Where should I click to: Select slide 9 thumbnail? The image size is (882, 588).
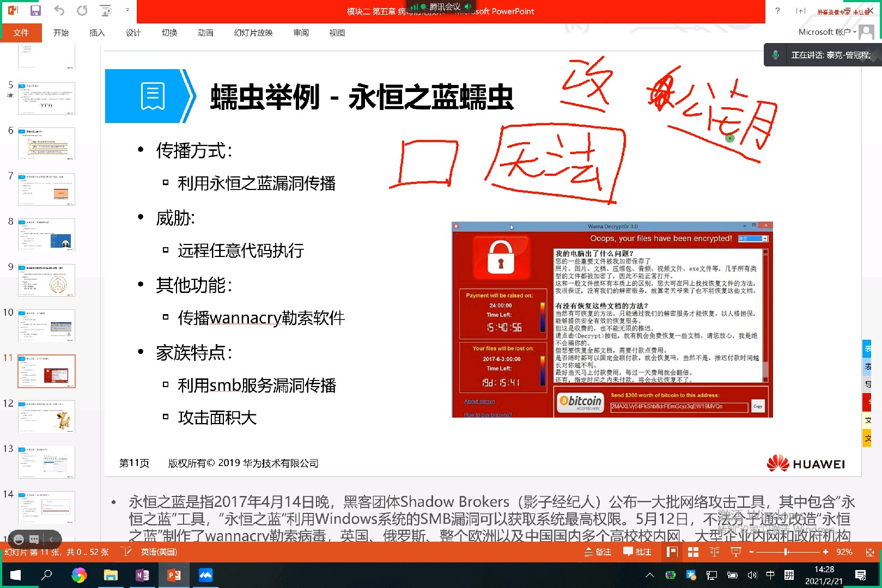[x=46, y=280]
